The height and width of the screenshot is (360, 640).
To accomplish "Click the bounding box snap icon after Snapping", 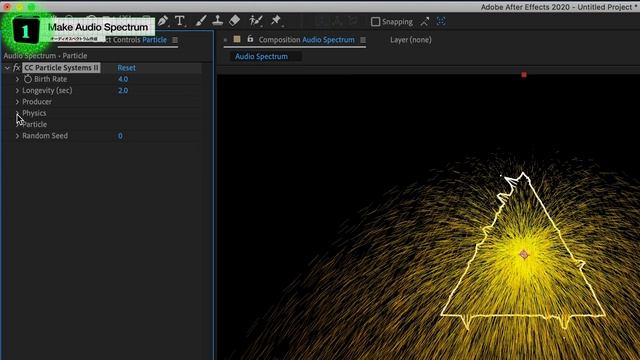I will 441,22.
